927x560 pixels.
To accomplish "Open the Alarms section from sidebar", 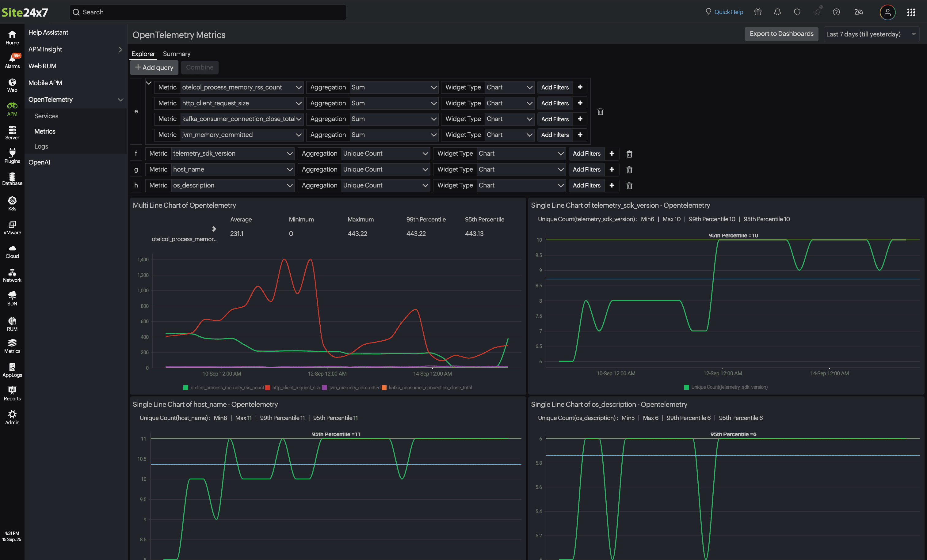I will (12, 60).
